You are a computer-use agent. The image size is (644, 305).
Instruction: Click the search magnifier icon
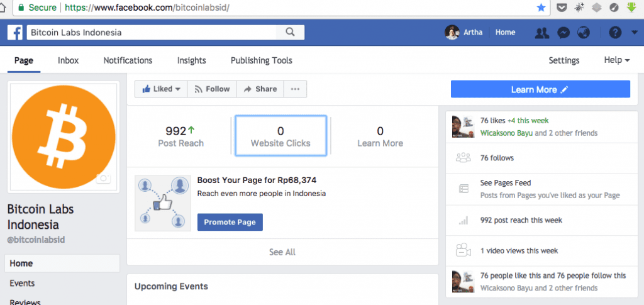[290, 32]
